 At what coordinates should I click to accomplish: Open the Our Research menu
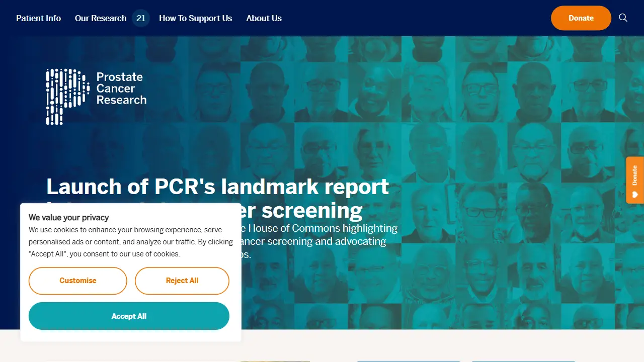click(x=101, y=18)
